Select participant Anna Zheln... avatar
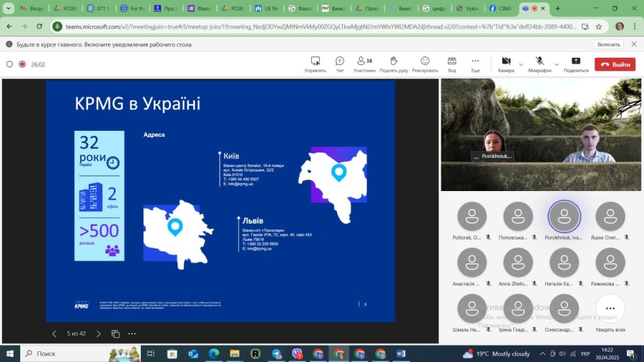This screenshot has width=644, height=362. pyautogui.click(x=518, y=263)
